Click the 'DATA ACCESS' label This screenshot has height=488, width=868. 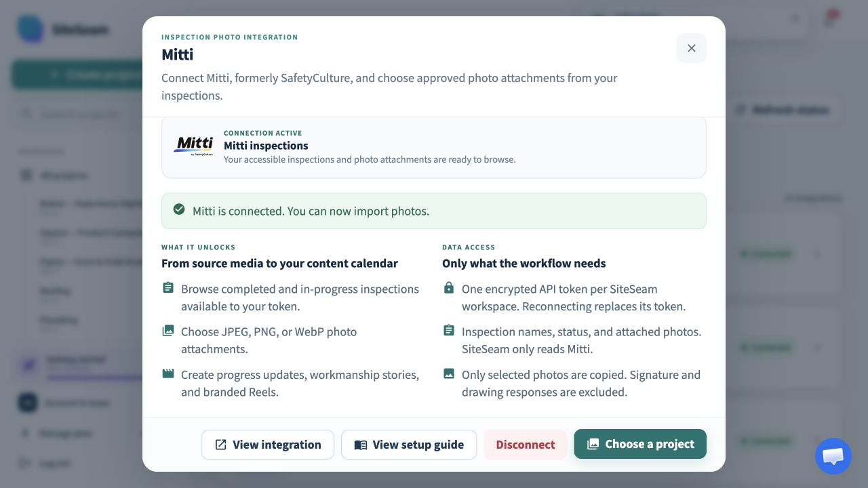(x=469, y=247)
